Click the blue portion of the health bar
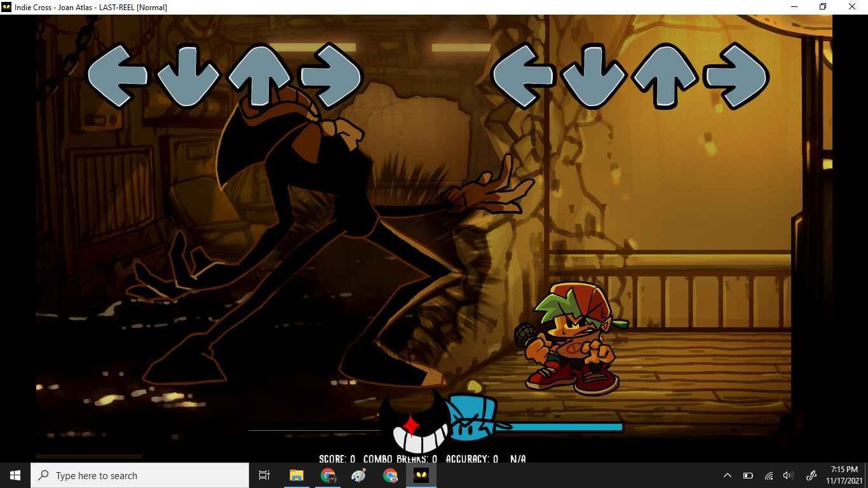 pos(559,427)
